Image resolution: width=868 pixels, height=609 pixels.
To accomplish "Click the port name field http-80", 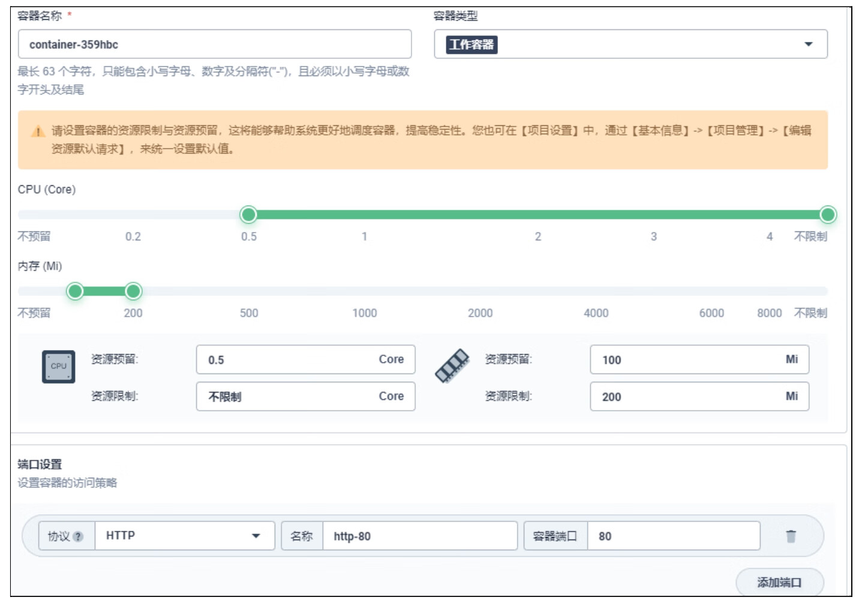I will pyautogui.click(x=419, y=536).
